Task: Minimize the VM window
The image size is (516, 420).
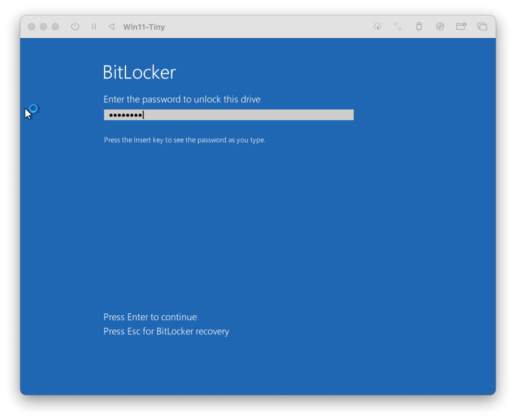Action: pyautogui.click(x=44, y=27)
